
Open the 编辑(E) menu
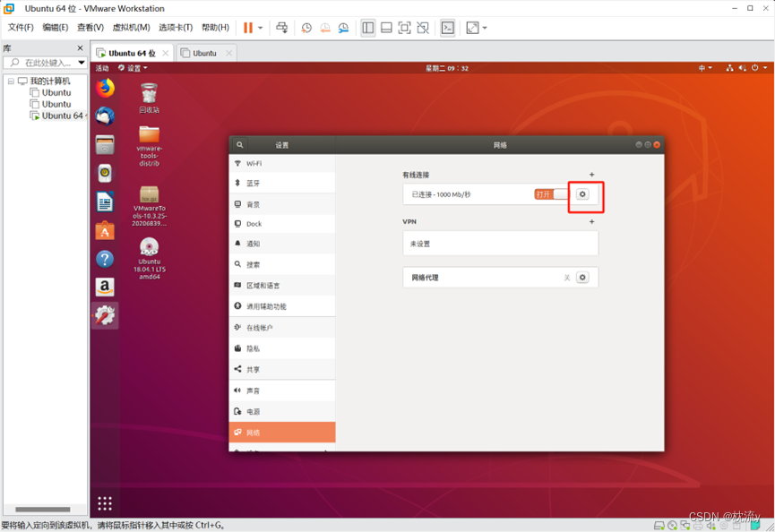(x=55, y=27)
